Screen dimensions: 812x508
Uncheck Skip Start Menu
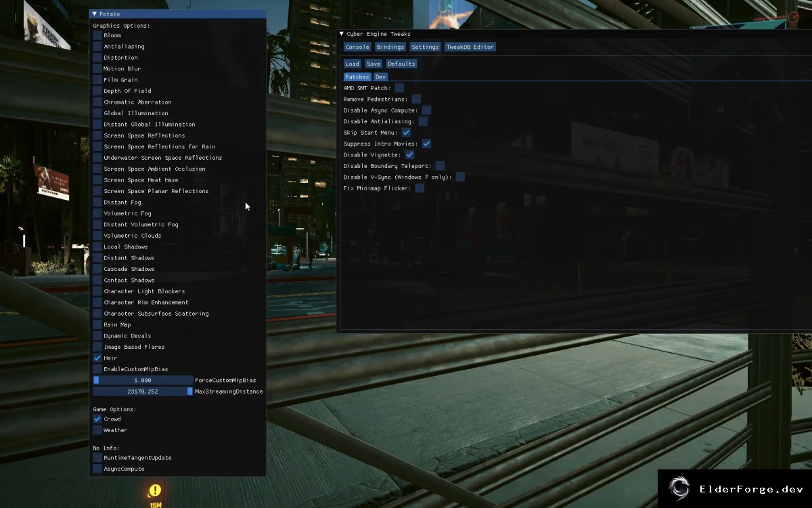click(x=406, y=133)
